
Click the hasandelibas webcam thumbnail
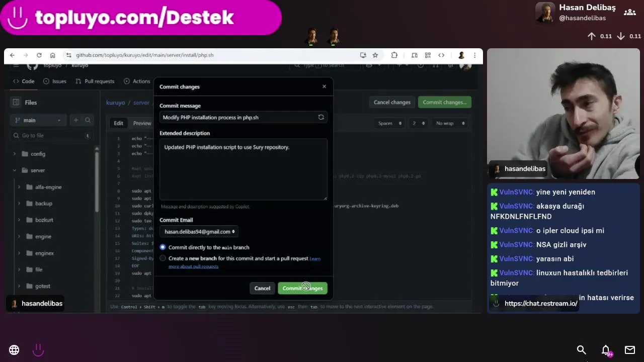point(563,114)
